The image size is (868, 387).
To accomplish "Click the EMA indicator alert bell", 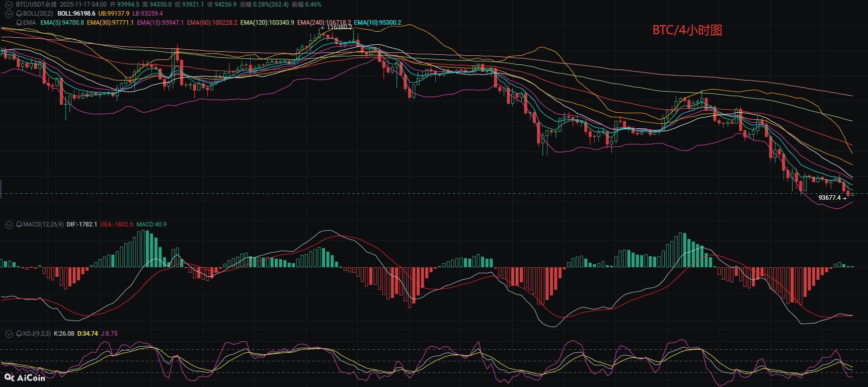I will [x=19, y=23].
